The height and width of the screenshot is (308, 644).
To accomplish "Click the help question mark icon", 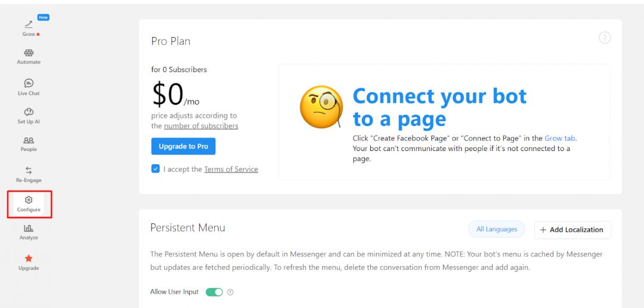I will pyautogui.click(x=605, y=38).
